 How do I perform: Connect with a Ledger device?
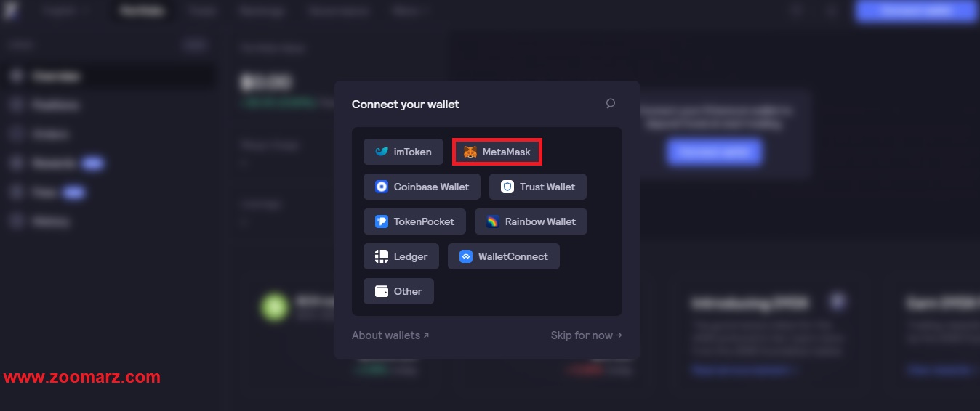(401, 256)
